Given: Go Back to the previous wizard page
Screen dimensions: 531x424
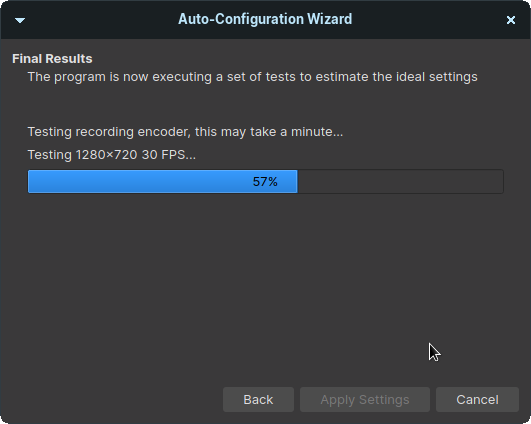Looking at the screenshot, I should pos(258,400).
